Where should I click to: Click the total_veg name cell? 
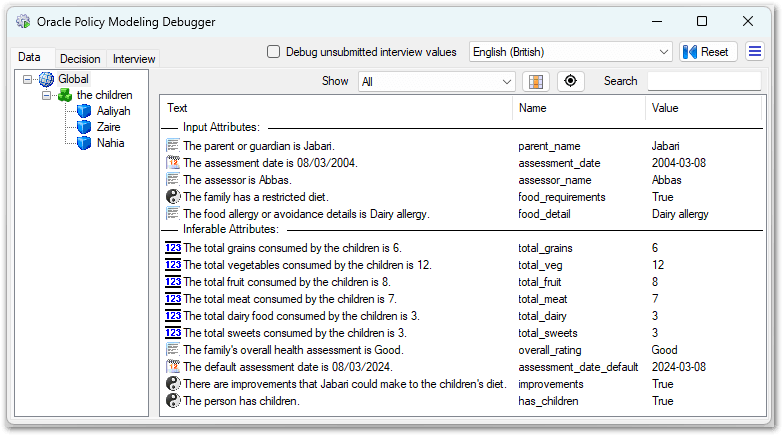540,265
